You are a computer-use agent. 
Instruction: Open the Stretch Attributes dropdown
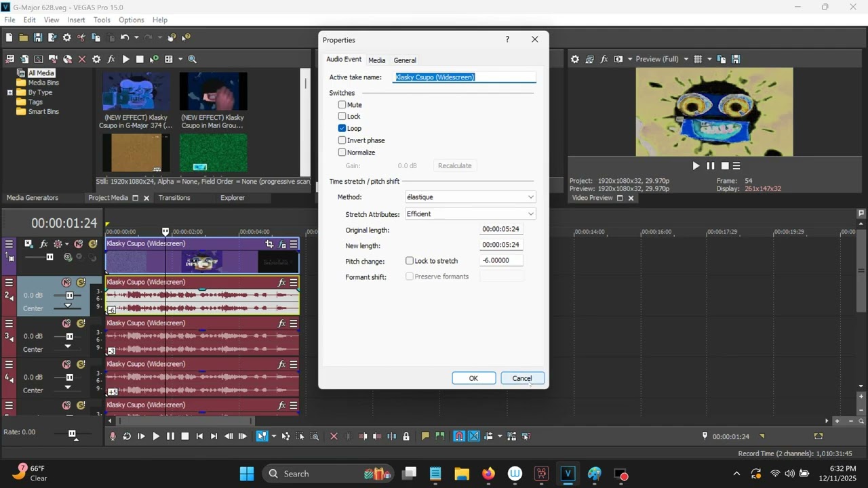(x=470, y=214)
